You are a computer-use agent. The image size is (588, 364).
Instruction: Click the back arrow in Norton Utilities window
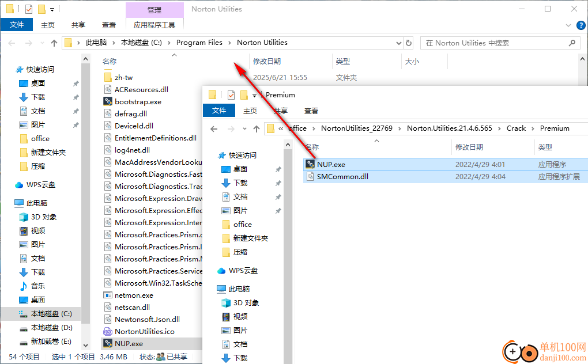point(12,43)
